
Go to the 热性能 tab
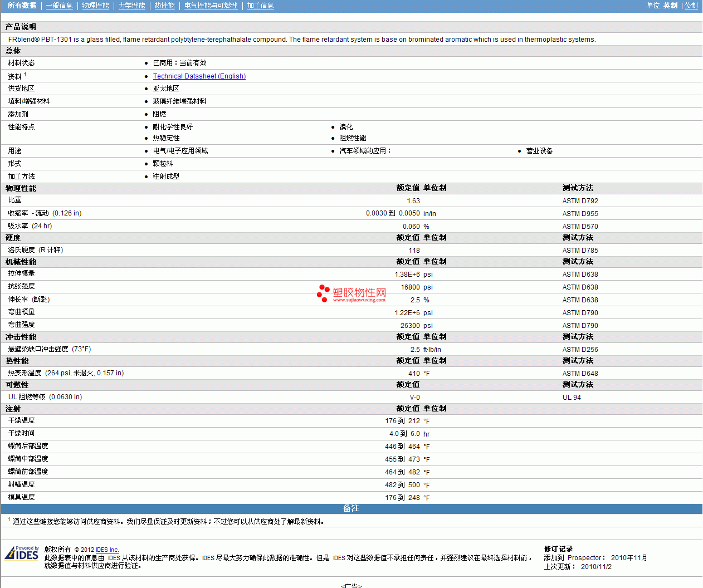point(164,6)
